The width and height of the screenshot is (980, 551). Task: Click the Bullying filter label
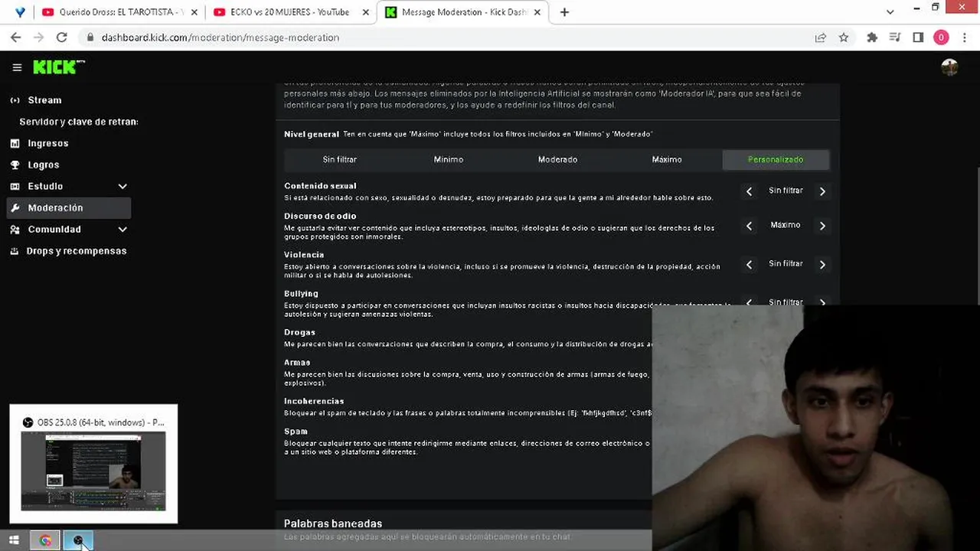[x=301, y=293]
